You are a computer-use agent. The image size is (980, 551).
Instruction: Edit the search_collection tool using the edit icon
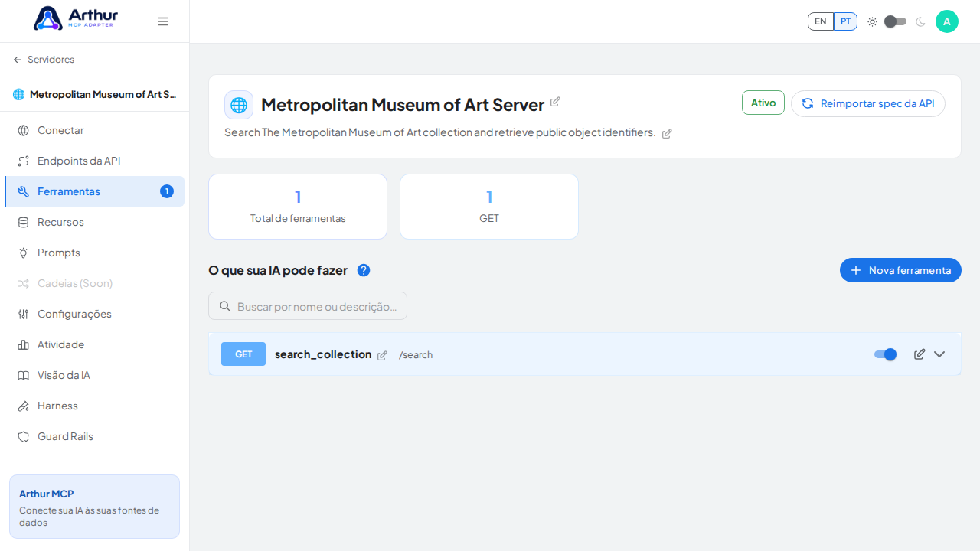[x=920, y=354]
